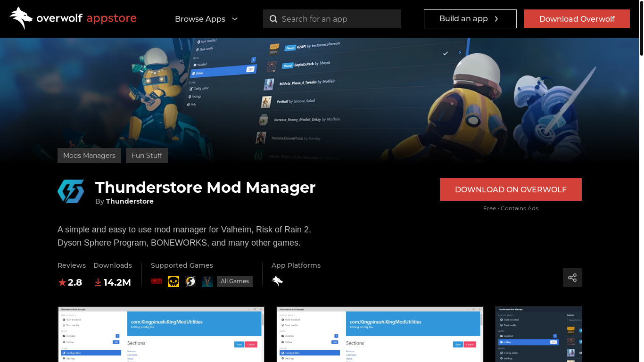Open the Fun Stuff category tag

click(147, 156)
